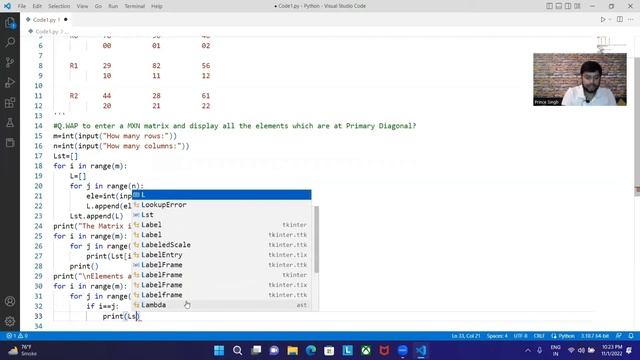Choose the LabeledScale suggestion

[222, 245]
